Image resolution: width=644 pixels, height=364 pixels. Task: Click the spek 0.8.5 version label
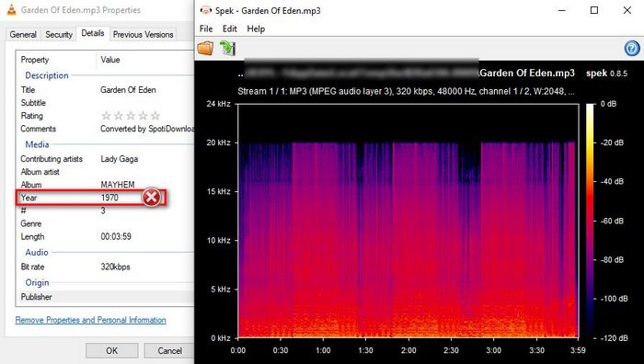click(x=606, y=74)
